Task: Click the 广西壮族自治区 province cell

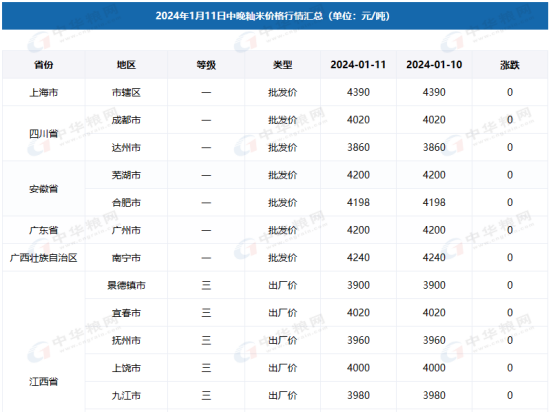Action: [x=43, y=258]
